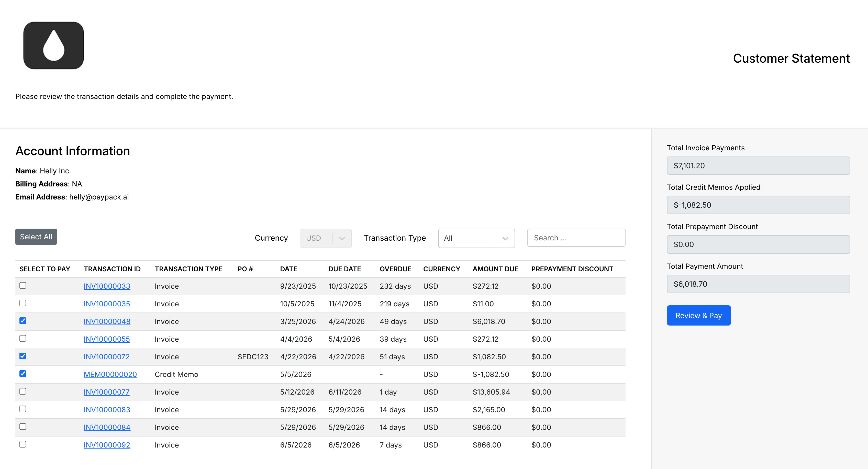
Task: Uncheck the MEM00000020 credit memo checkbox
Action: click(x=23, y=374)
